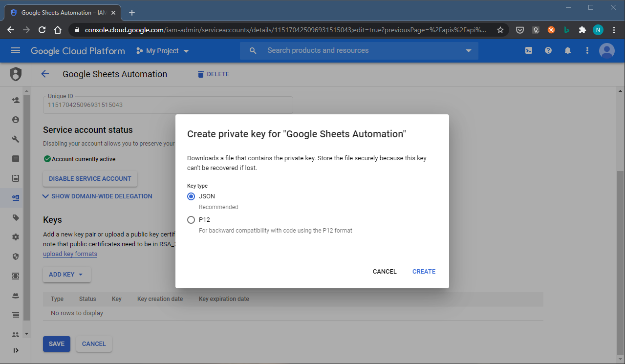Bookmark this page with the star icon
The width and height of the screenshot is (625, 364).
coord(500,30)
